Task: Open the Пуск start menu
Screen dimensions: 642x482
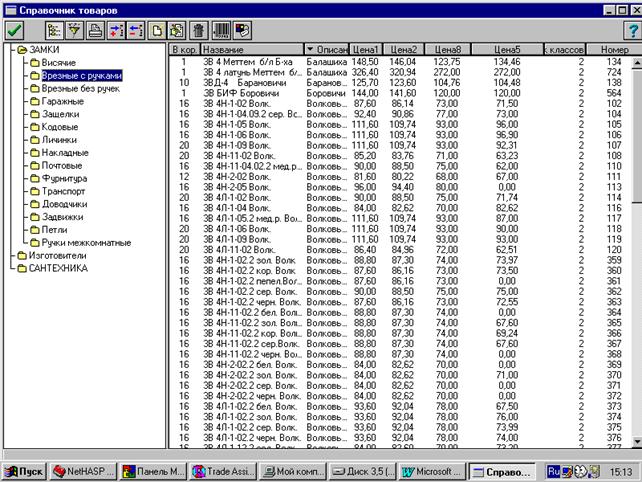Action: coord(25,469)
